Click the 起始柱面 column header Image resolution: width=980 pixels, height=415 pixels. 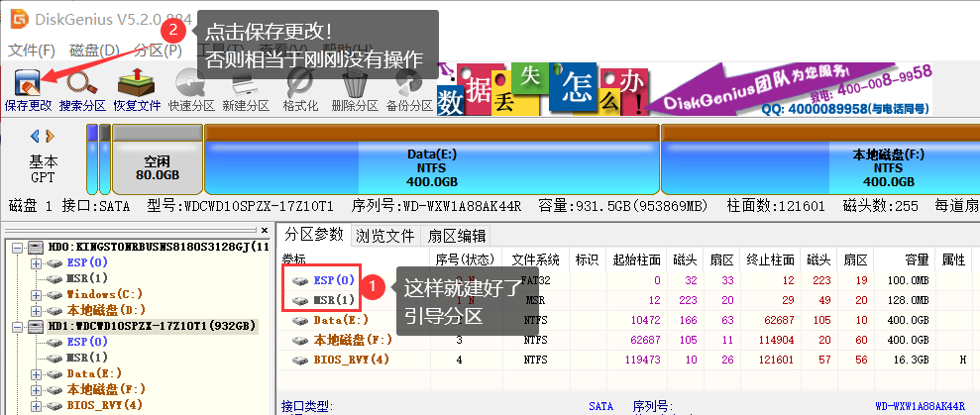coord(637,259)
